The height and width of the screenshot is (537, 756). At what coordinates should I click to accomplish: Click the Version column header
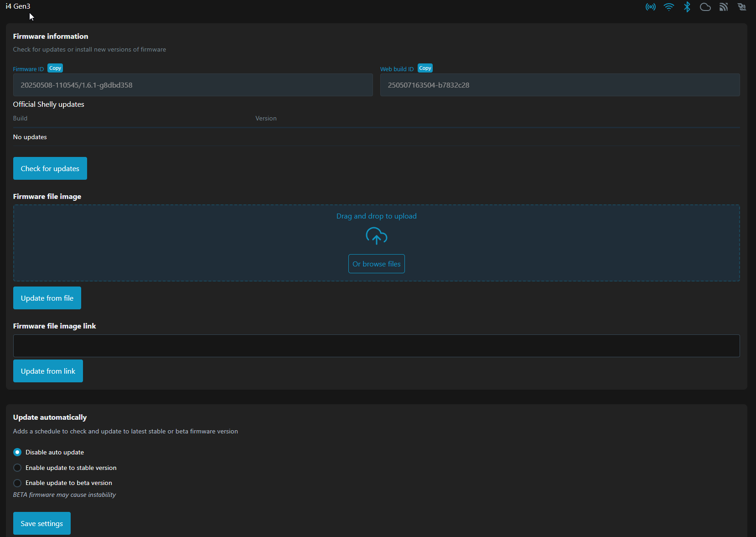coord(266,118)
